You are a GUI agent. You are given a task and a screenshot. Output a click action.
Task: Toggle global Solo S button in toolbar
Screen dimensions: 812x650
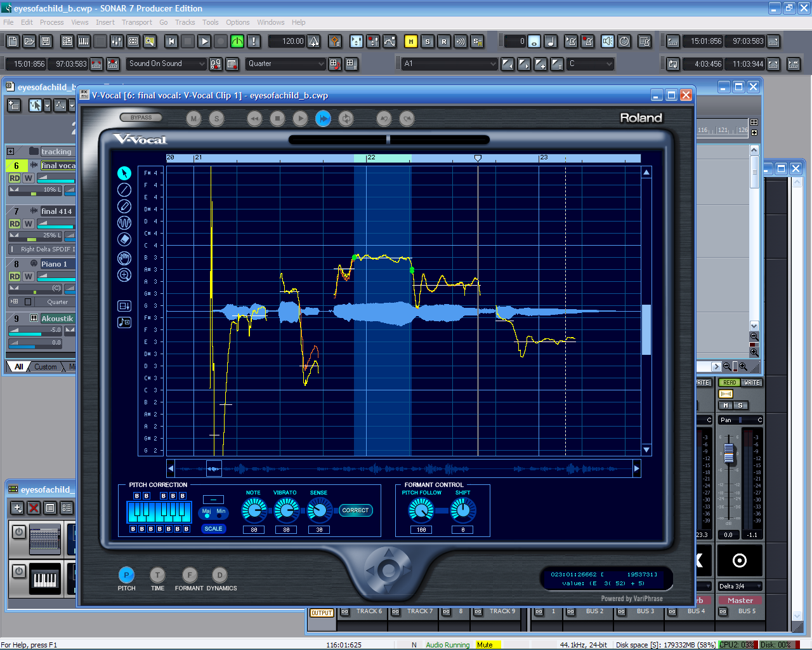coord(428,41)
